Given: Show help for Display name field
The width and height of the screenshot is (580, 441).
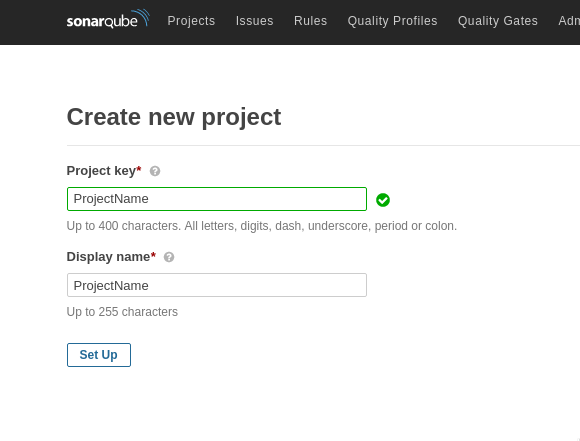Looking at the screenshot, I should click(x=169, y=257).
